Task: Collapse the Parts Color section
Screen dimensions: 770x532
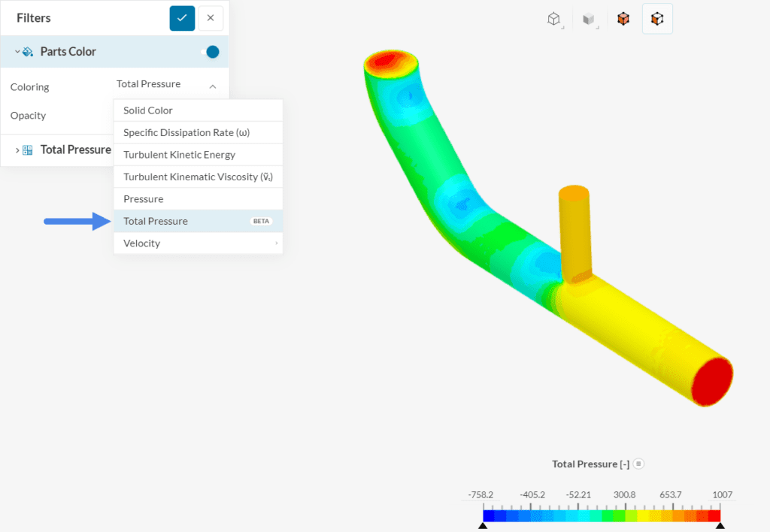Action: coord(16,51)
